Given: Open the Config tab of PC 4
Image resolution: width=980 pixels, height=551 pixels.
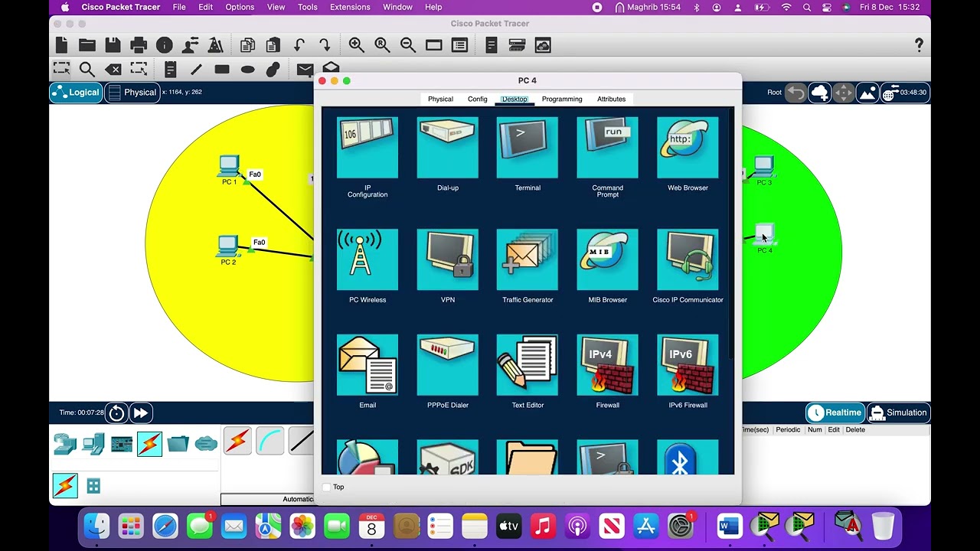Looking at the screenshot, I should pyautogui.click(x=477, y=99).
